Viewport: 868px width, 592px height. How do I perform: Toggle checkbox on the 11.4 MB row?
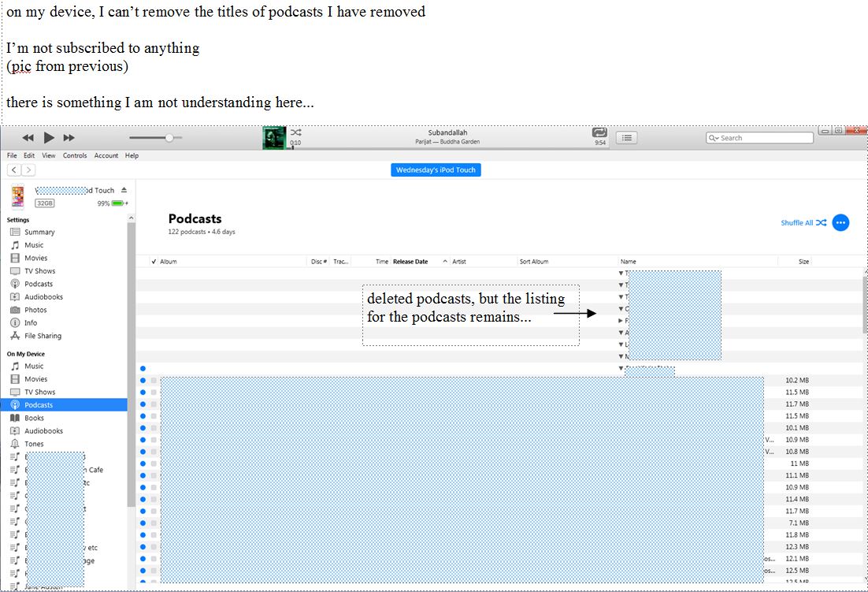[x=154, y=500]
